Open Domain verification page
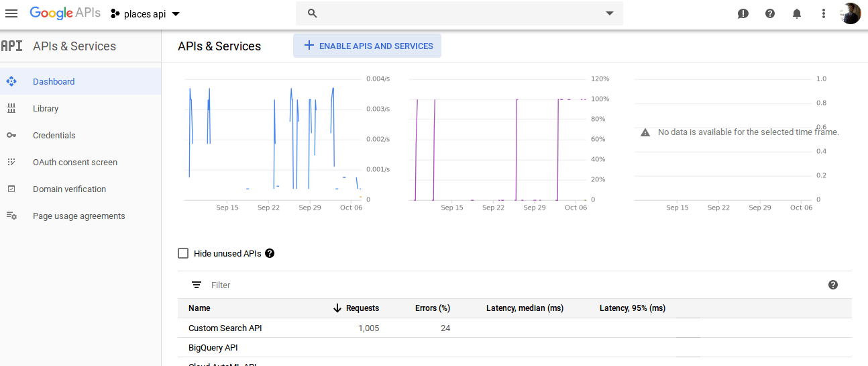This screenshot has height=366, width=868. click(x=80, y=189)
